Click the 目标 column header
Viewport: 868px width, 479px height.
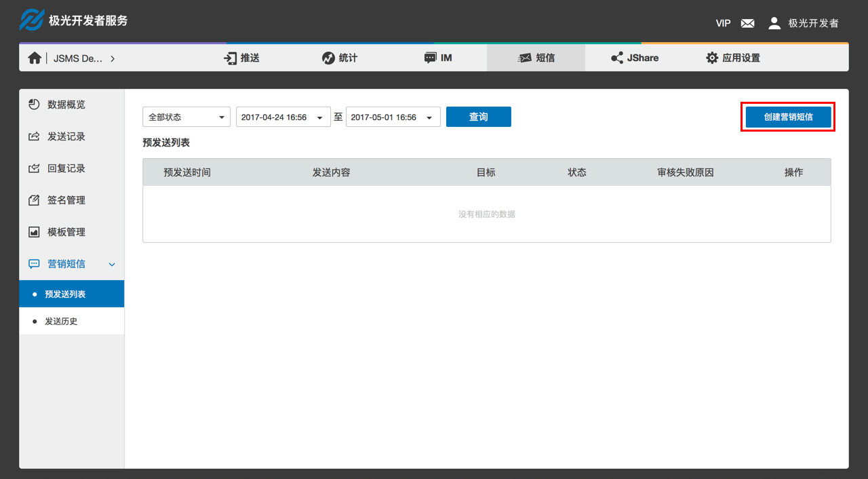(486, 172)
